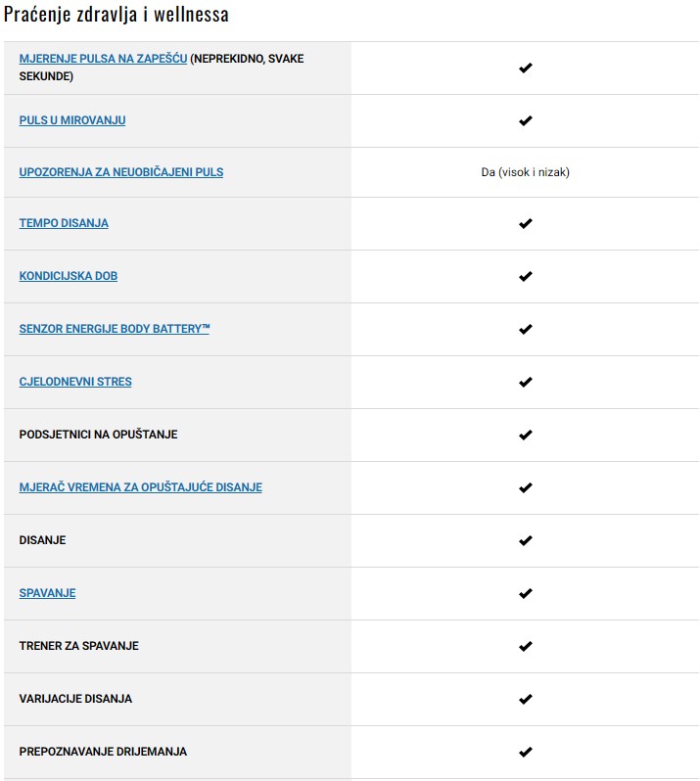The width and height of the screenshot is (700, 781).
Task: Open the Kondicijska dob link
Action: (x=69, y=276)
